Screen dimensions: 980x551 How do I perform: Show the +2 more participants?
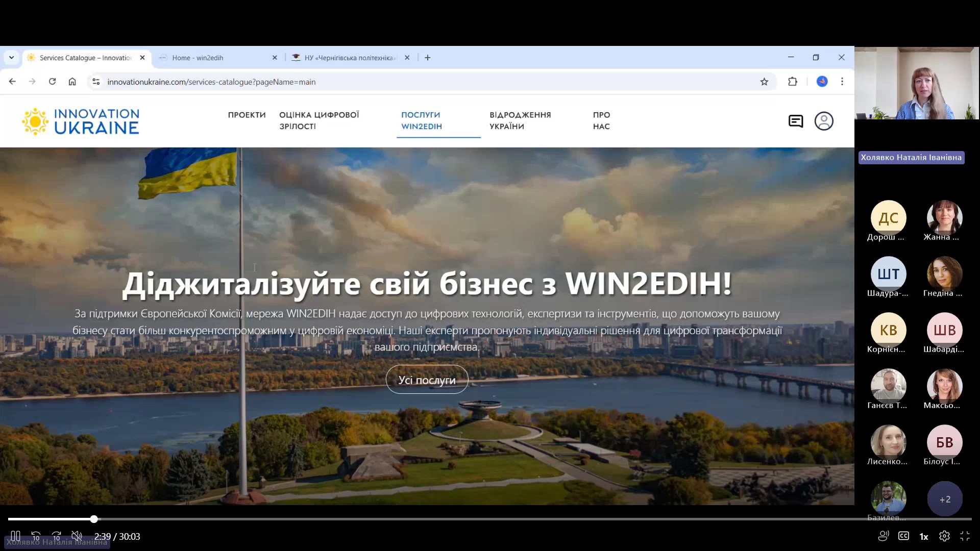(945, 499)
